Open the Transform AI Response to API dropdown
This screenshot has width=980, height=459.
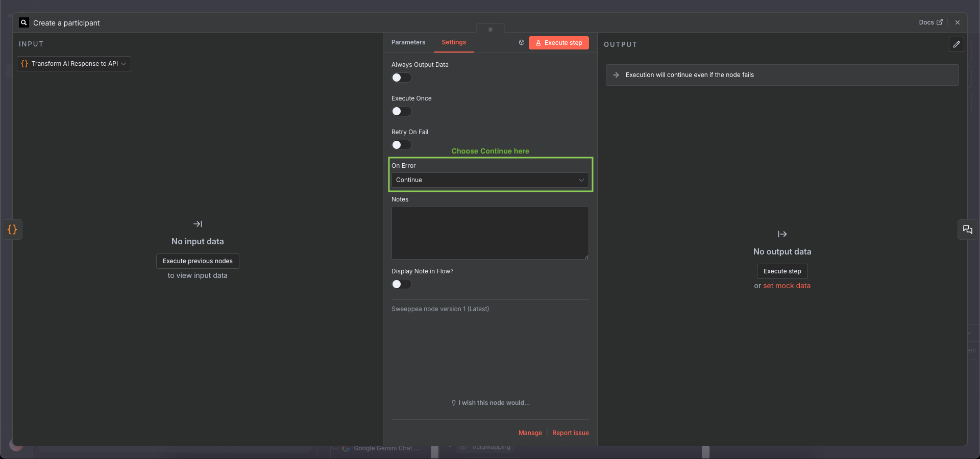(x=74, y=64)
